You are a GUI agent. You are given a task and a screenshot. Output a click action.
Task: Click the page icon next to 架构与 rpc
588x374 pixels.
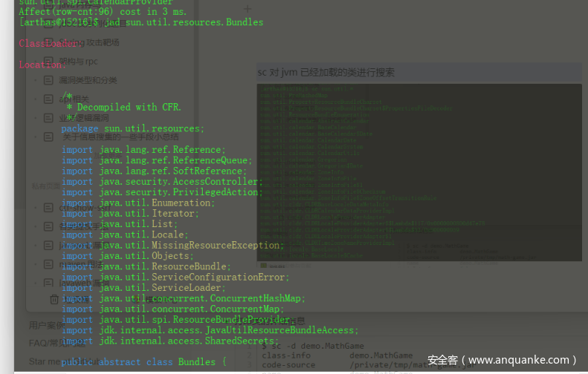point(48,61)
